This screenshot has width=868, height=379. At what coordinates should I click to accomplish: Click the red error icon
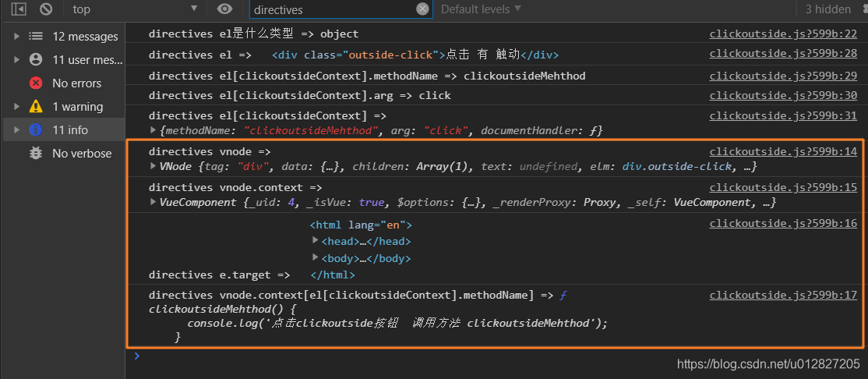coord(36,83)
